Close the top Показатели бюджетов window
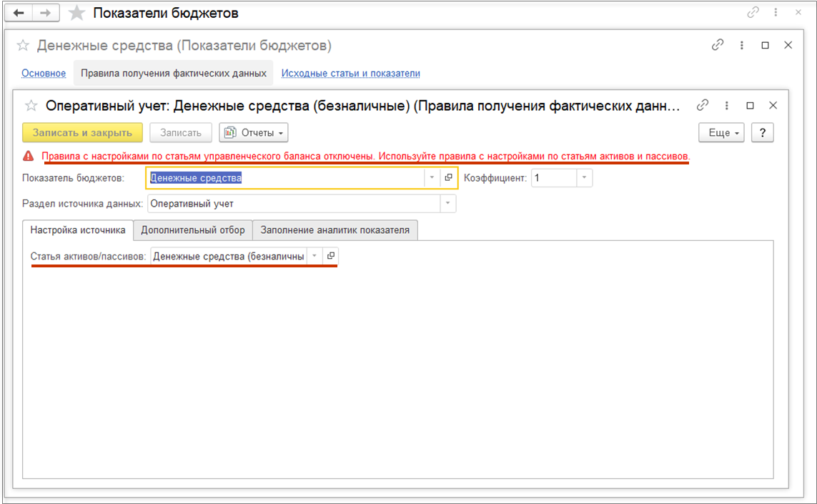817x504 pixels. click(x=798, y=12)
